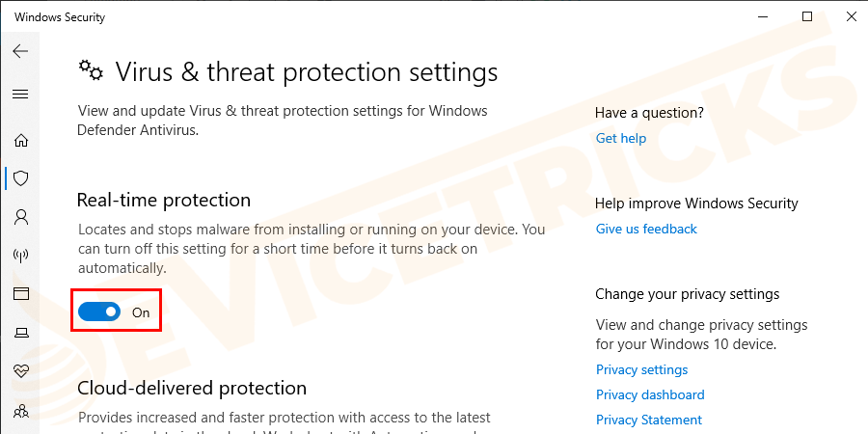Open the Privacy settings link
Viewport: 868px width, 434px height.
(x=641, y=369)
